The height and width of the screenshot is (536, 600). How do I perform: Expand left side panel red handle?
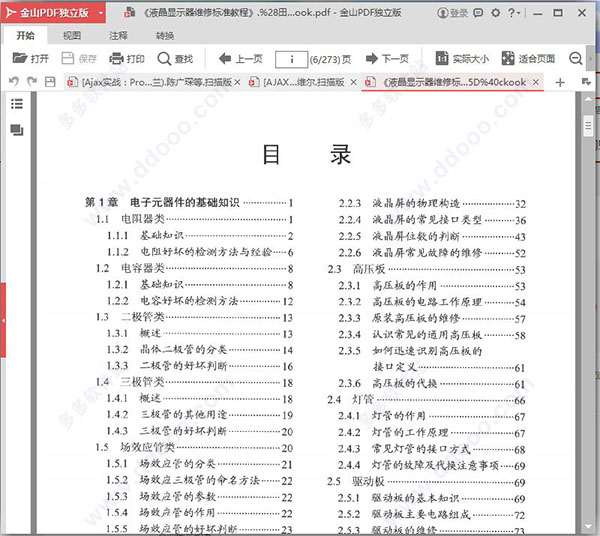tap(3, 320)
